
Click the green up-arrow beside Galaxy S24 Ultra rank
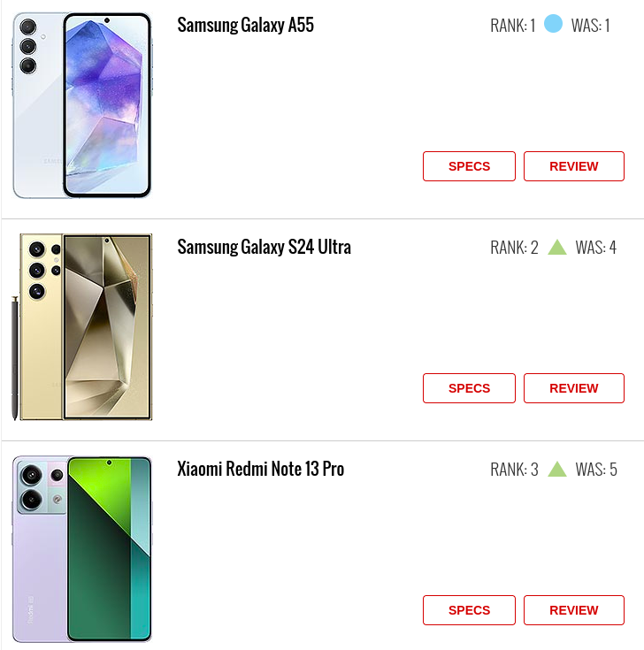pos(557,247)
